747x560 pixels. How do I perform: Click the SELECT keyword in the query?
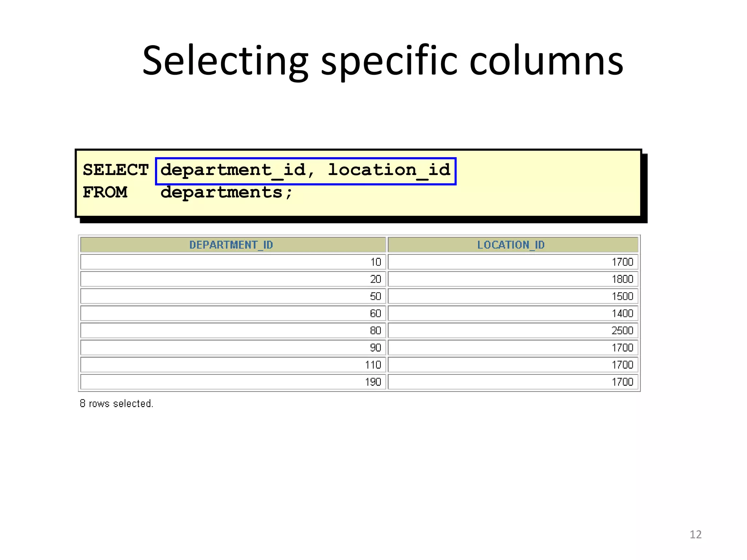[x=116, y=170]
